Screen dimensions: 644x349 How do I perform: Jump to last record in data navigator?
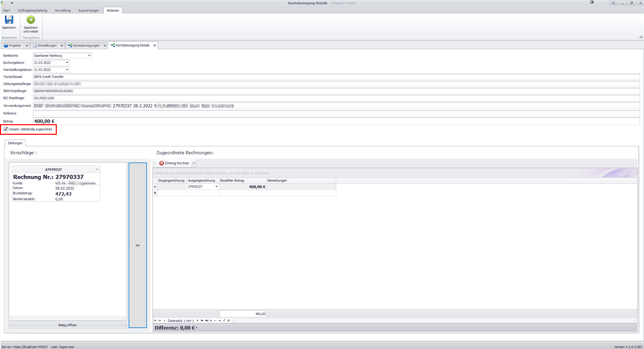point(206,320)
